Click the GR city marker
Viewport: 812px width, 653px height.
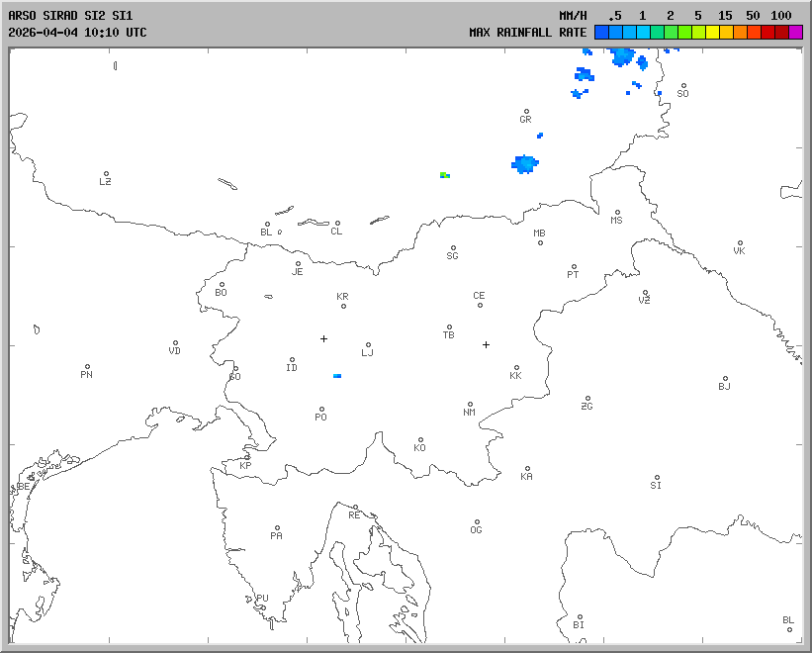[526, 112]
